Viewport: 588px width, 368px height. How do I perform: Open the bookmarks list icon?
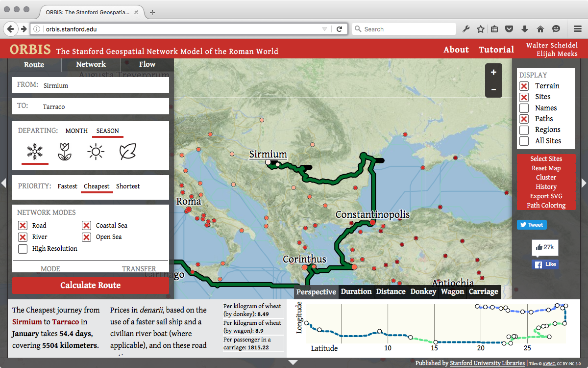point(495,29)
